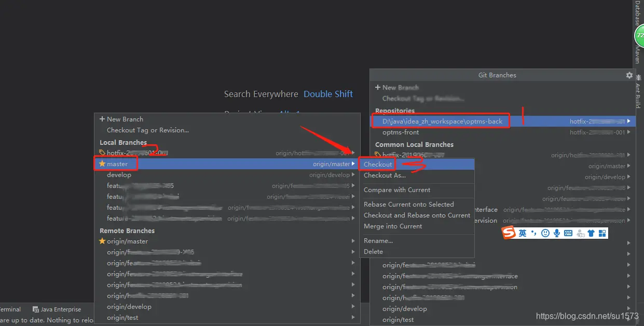
Task: Activate Sogou voice input microphone
Action: tap(557, 234)
